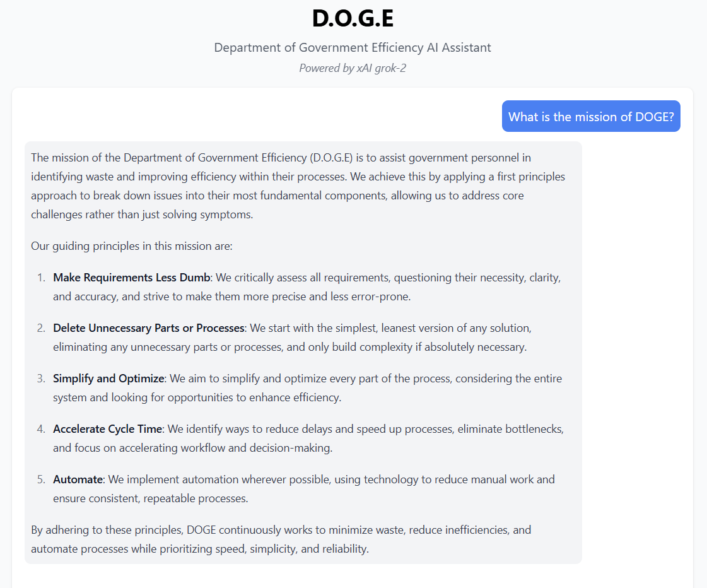Screen dimensions: 707x588
Task: Click list number 4 marker
Action: click(x=41, y=429)
